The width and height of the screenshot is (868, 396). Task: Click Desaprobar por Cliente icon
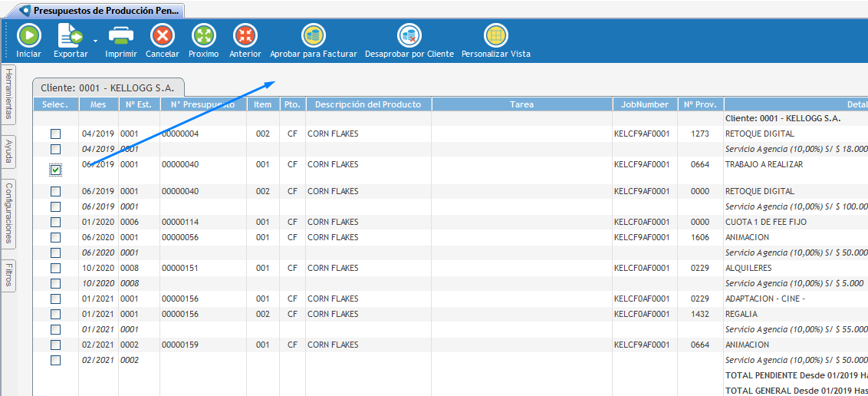tap(409, 36)
